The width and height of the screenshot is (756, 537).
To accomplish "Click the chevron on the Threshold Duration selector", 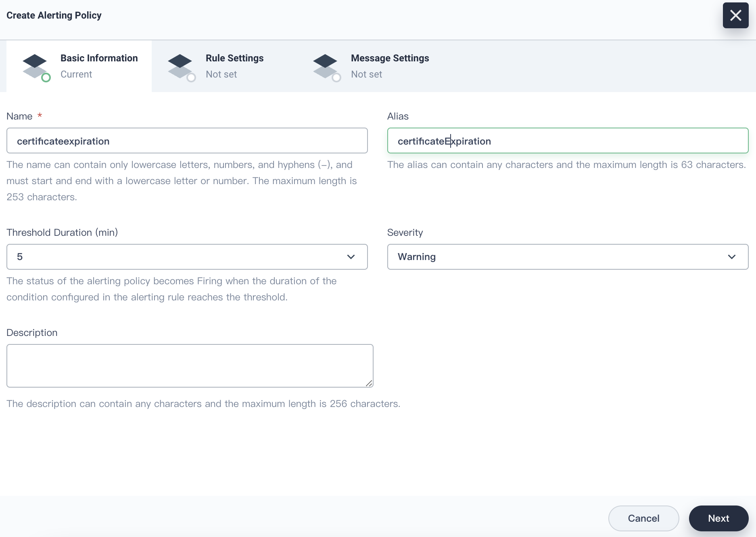I will click(x=351, y=257).
